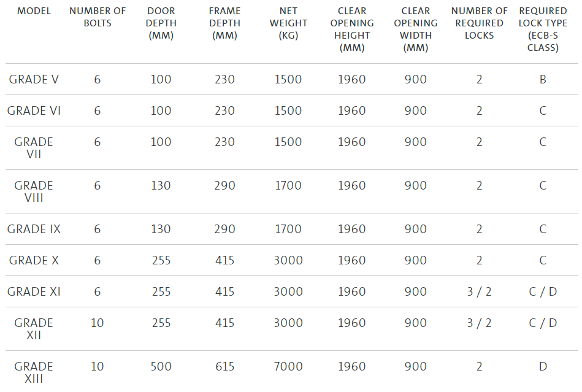Select the NUMBER OF REQUIRED LOCKS header
The height and width of the screenshot is (392, 582).
click(479, 23)
